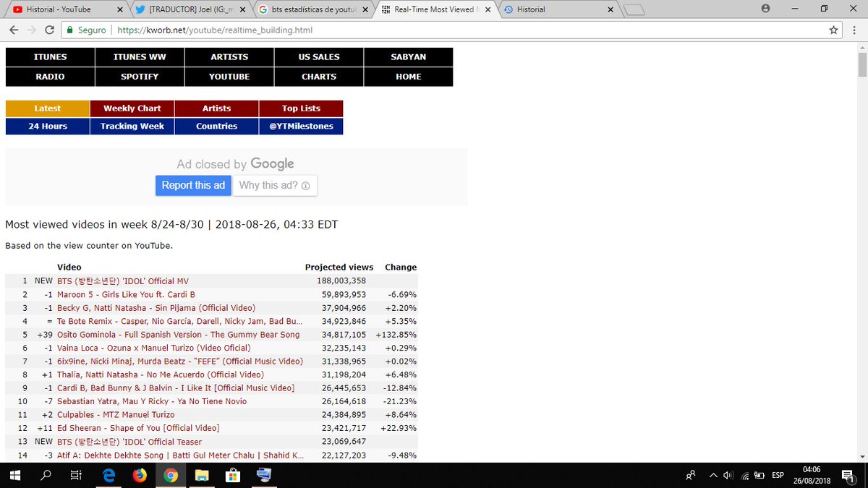Open the Wi-Fi network flyout
This screenshot has width=868, height=488.
[x=744, y=475]
